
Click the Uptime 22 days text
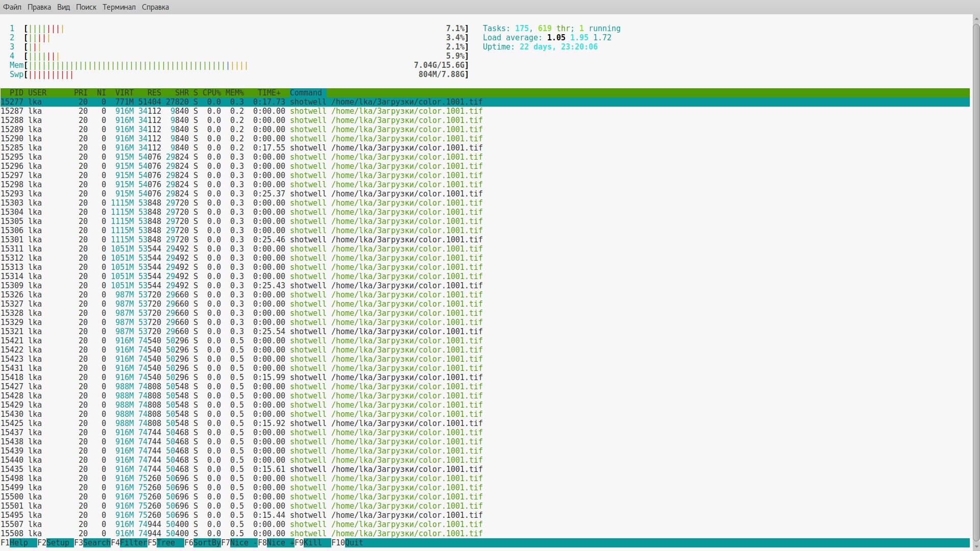[540, 47]
